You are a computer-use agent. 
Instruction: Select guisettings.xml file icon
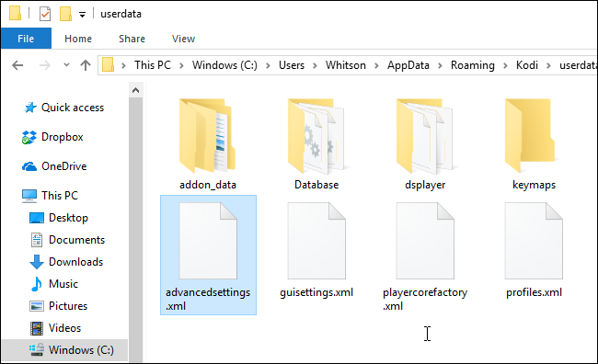[x=316, y=241]
